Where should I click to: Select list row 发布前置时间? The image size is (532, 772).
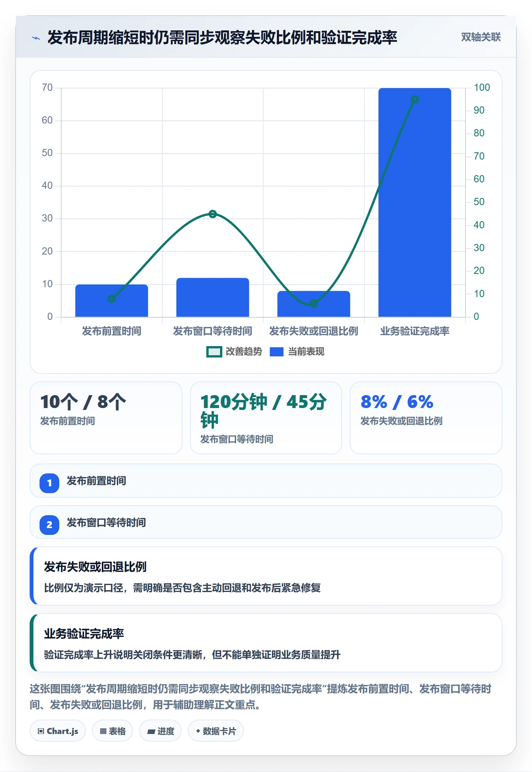click(x=266, y=481)
